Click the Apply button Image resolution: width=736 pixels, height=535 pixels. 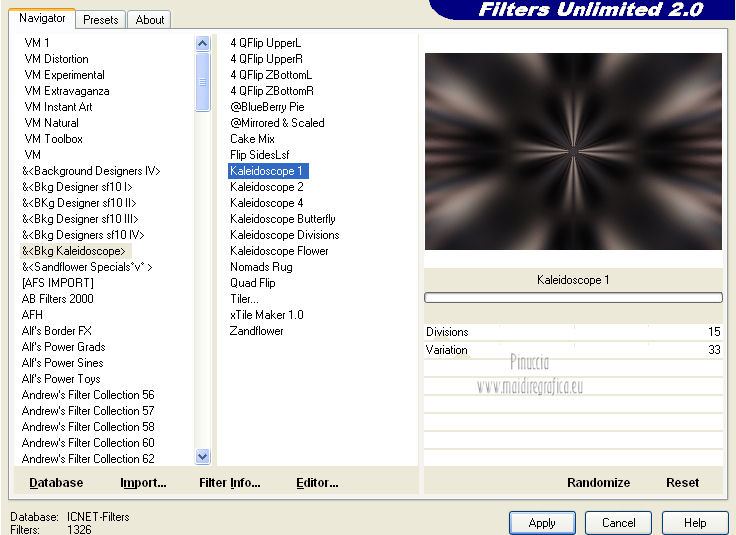542,523
